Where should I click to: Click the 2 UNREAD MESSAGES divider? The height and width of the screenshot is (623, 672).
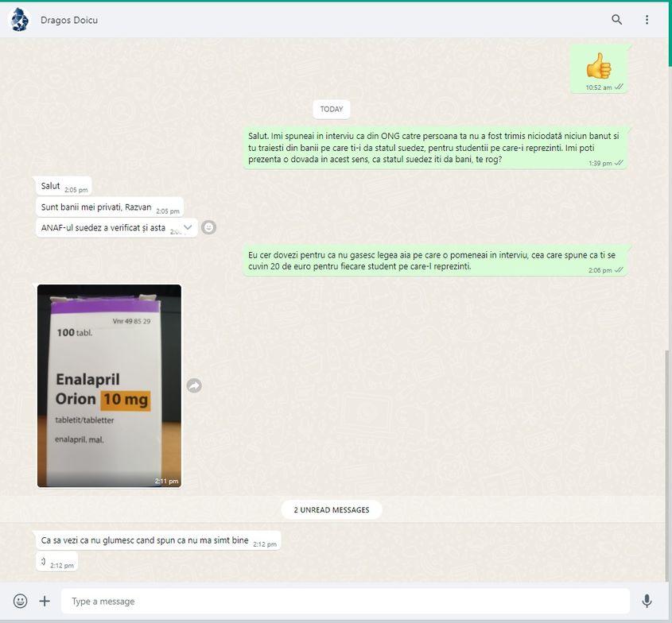click(332, 509)
